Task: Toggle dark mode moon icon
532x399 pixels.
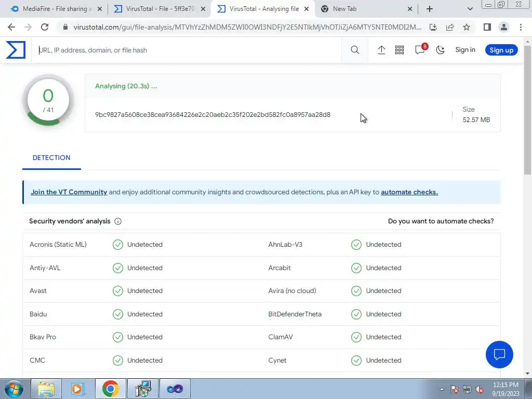Action: pos(440,50)
